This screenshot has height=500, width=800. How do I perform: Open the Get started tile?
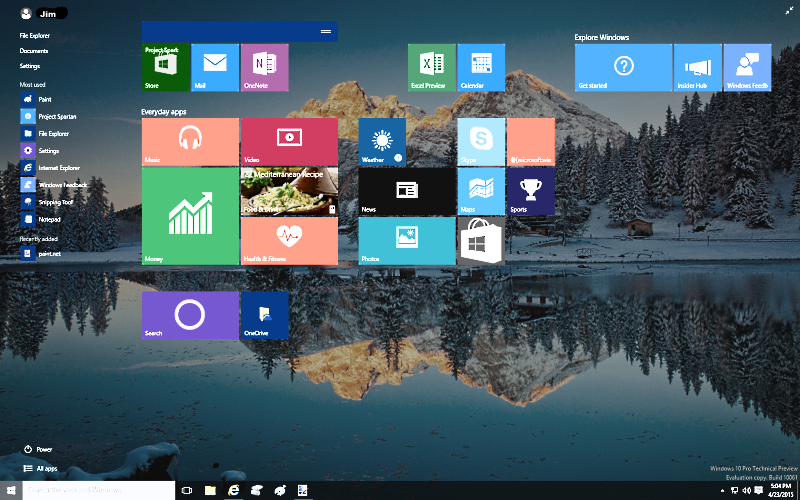[x=623, y=67]
